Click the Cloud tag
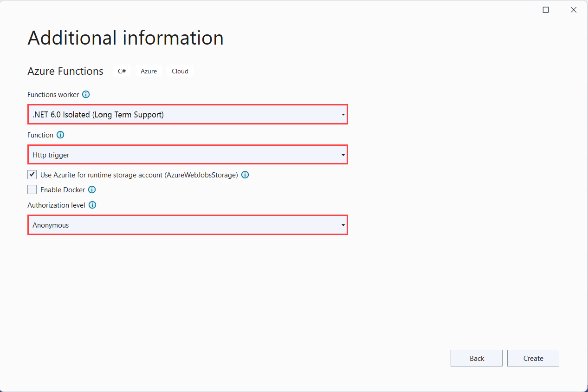This screenshot has width=588, height=392. point(180,71)
